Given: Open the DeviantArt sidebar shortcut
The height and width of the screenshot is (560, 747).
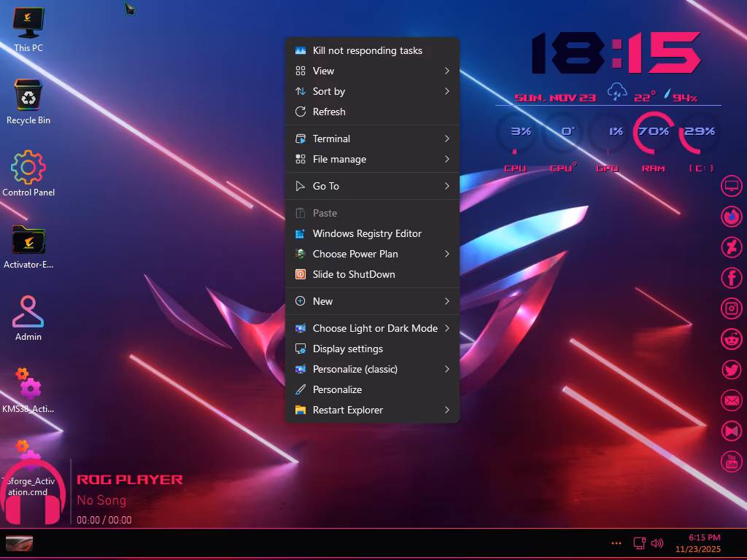Looking at the screenshot, I should point(731,247).
